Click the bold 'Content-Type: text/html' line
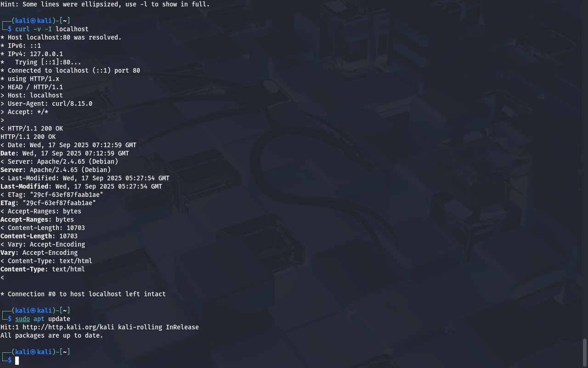The height and width of the screenshot is (368, 588). pos(43,269)
